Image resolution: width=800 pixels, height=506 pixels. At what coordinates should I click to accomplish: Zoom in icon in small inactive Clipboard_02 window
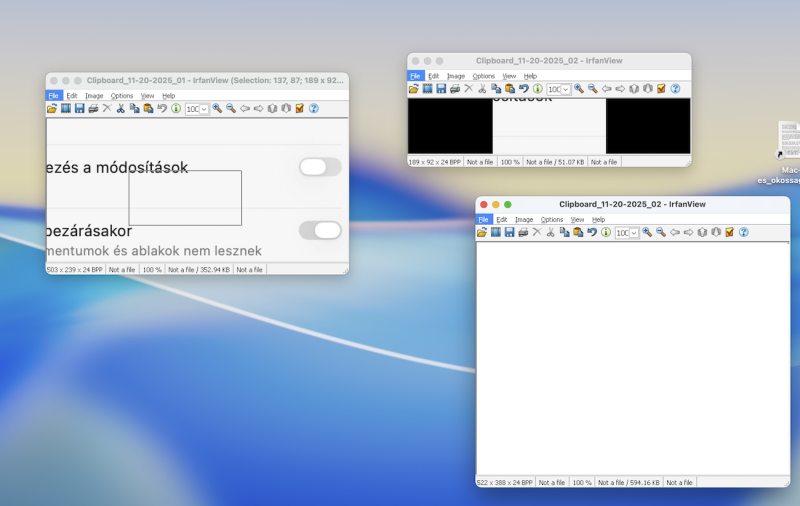tap(579, 89)
